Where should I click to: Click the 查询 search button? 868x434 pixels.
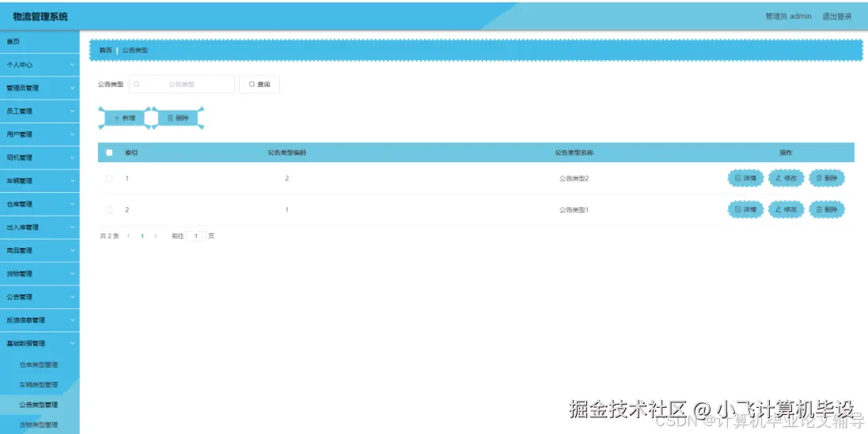tap(259, 85)
